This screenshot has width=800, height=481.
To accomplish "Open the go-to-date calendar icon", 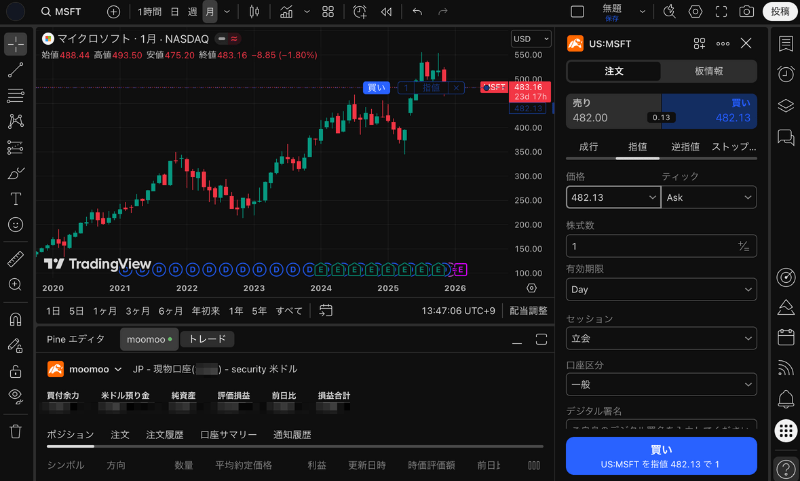I will tap(326, 310).
